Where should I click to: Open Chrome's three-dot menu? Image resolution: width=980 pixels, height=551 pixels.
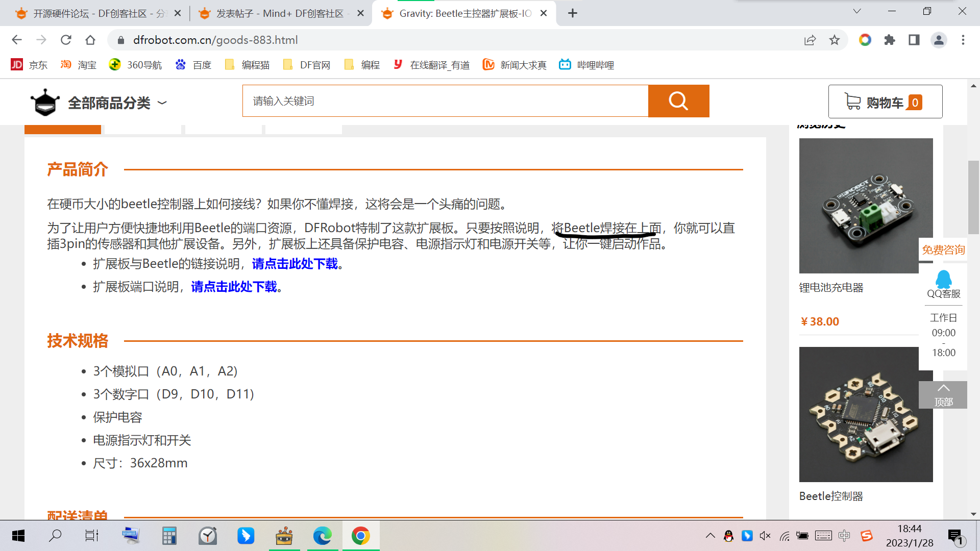pyautogui.click(x=963, y=40)
